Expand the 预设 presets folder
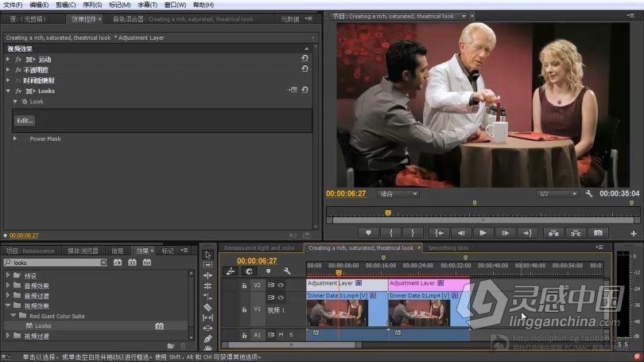 coord(8,275)
